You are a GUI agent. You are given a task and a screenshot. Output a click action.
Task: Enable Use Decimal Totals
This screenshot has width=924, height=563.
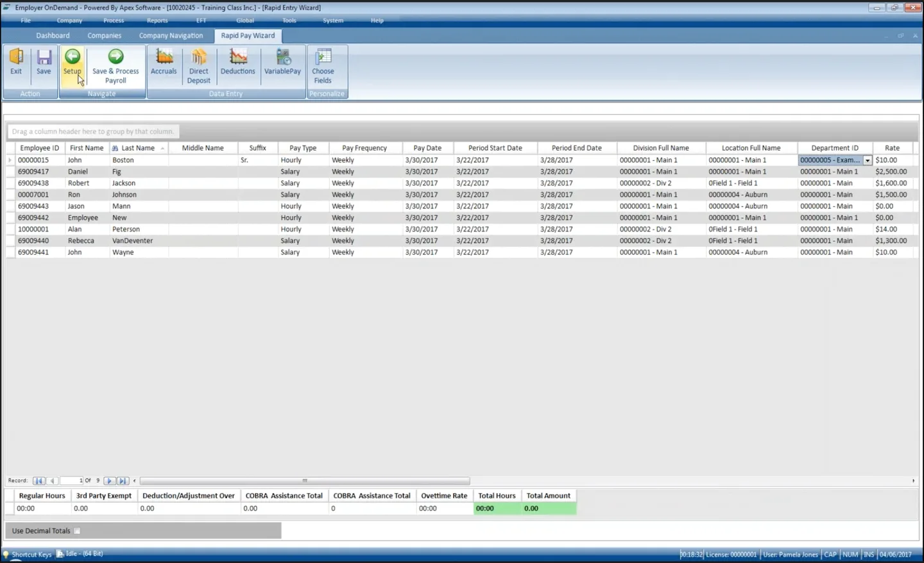pyautogui.click(x=77, y=531)
